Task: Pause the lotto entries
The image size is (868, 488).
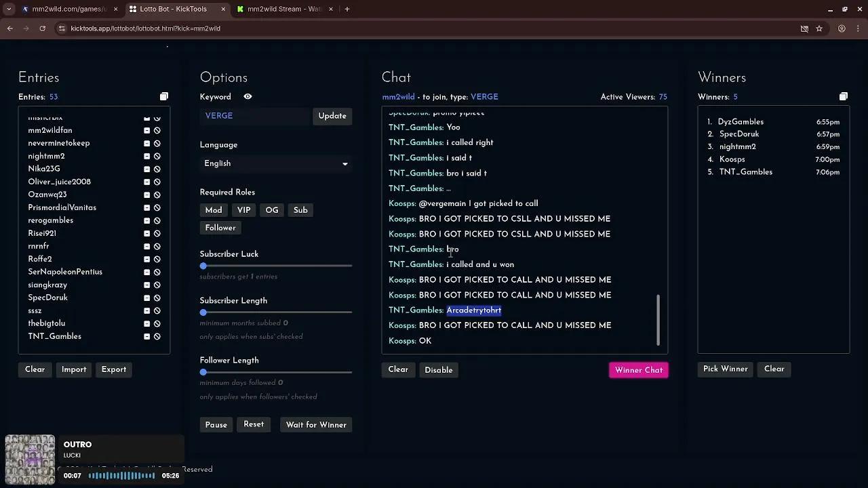Action: (x=216, y=425)
